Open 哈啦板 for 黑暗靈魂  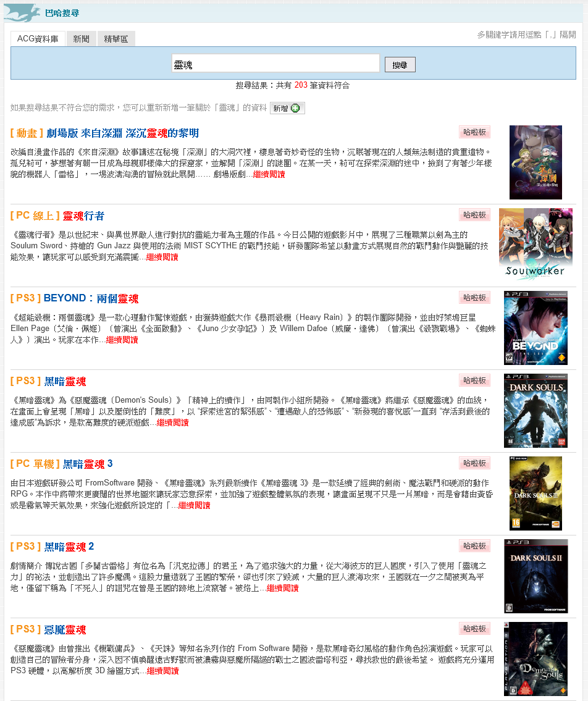click(475, 380)
